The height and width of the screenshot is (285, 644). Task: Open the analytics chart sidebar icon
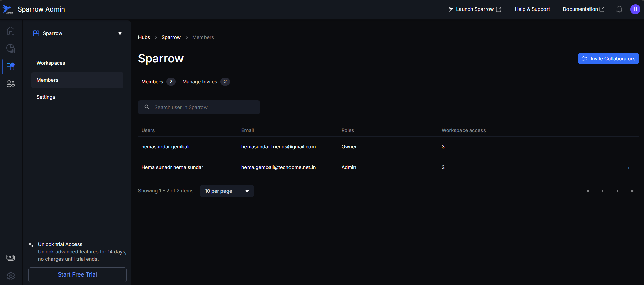(x=10, y=48)
